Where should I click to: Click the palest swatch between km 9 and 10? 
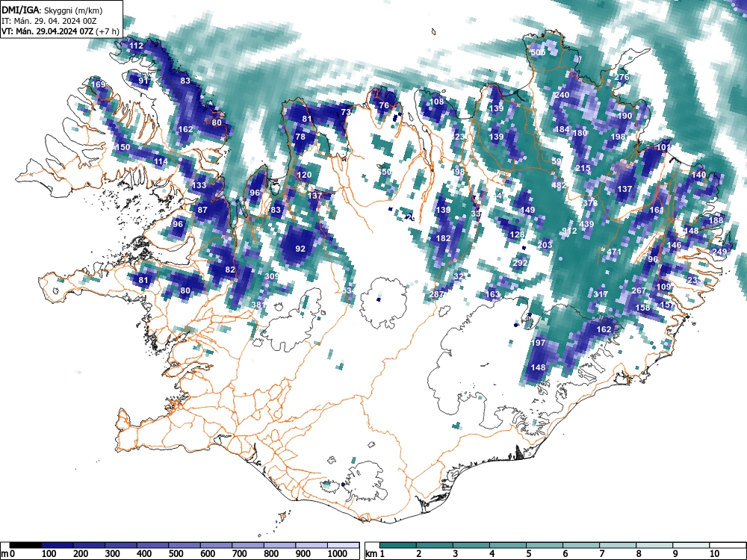point(691,545)
